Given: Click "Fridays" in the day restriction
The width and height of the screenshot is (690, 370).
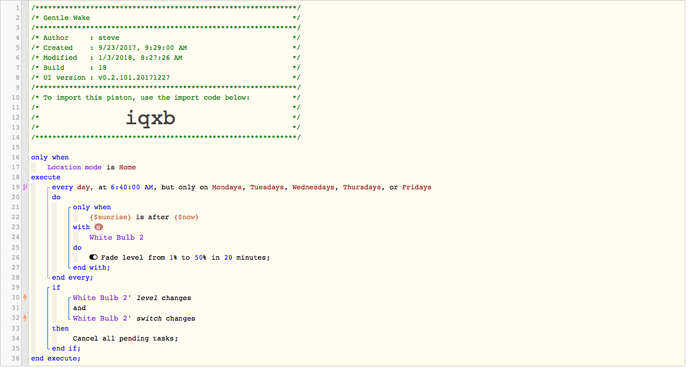Looking at the screenshot, I should pos(416,187).
